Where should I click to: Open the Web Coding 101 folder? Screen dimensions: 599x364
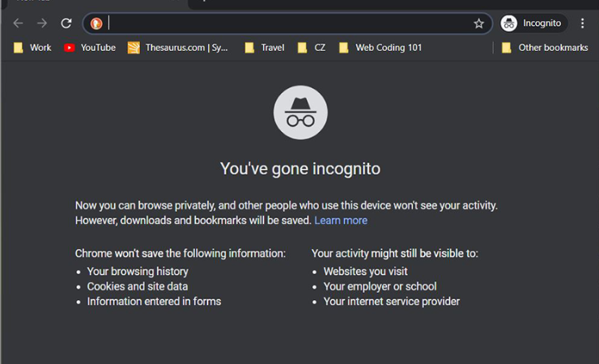pyautogui.click(x=380, y=48)
